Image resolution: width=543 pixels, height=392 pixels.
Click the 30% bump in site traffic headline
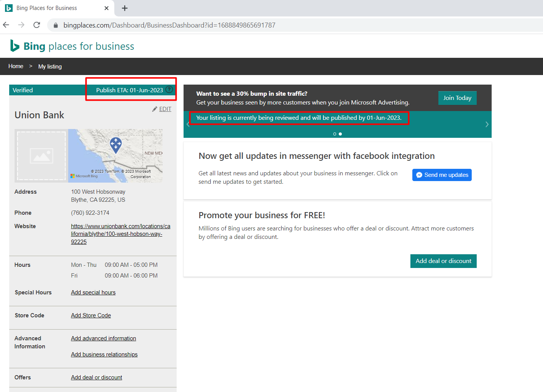point(252,93)
